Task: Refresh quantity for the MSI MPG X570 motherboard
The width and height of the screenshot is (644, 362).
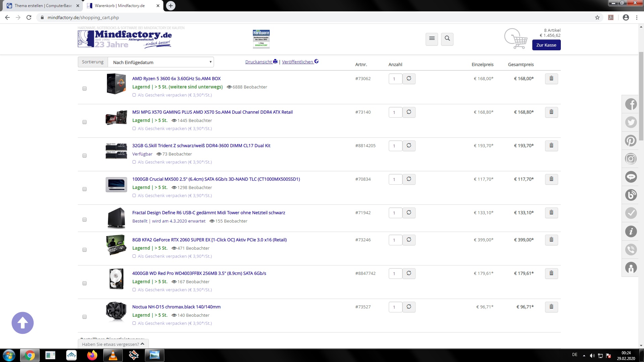Action: (409, 112)
